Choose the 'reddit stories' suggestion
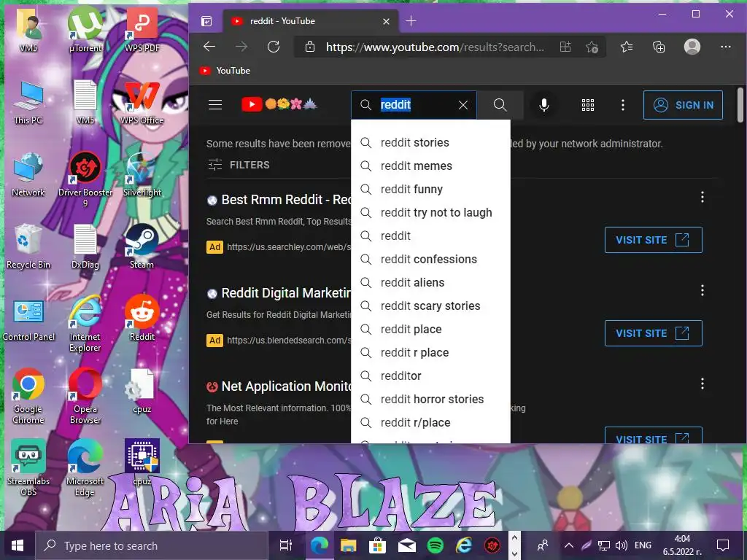The image size is (747, 560). coord(430,142)
